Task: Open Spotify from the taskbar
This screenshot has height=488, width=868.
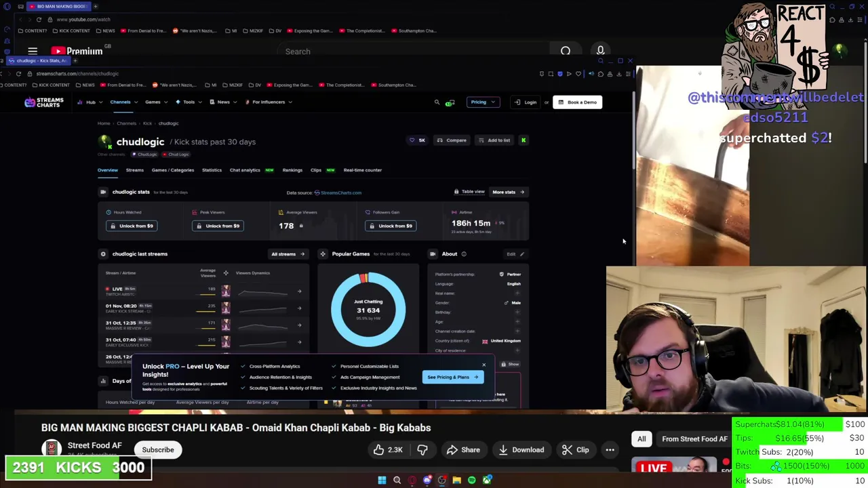Action: click(x=471, y=481)
